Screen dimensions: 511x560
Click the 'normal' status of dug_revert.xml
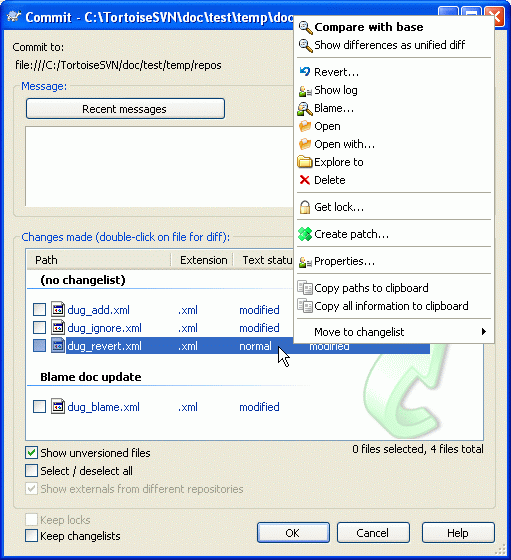pos(256,346)
